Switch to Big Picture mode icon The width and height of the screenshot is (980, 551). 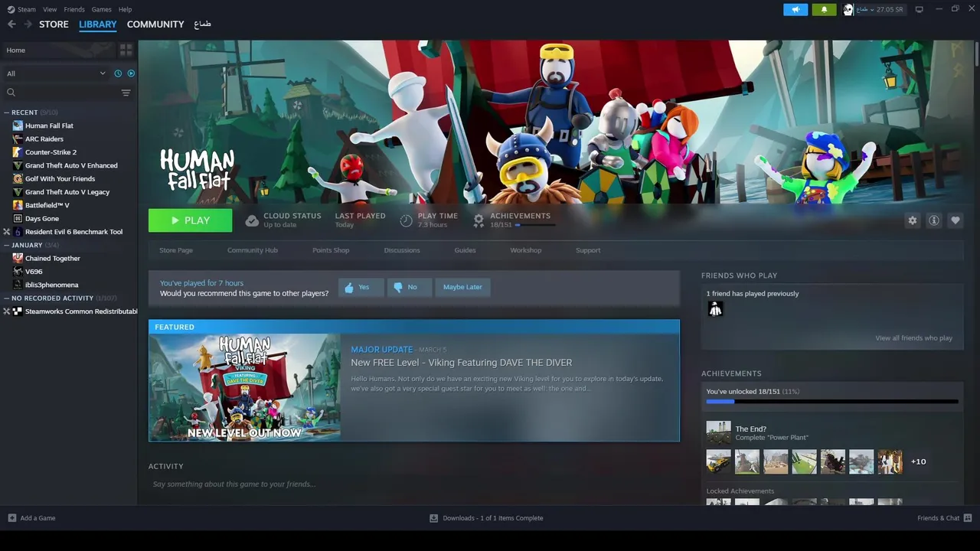[x=919, y=9]
